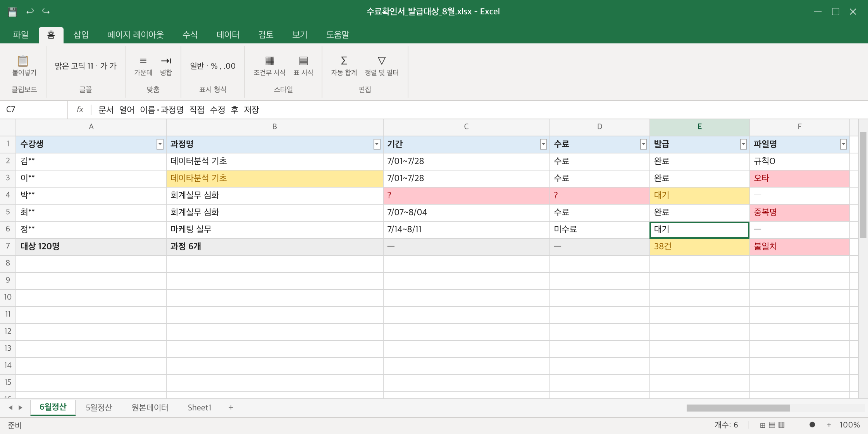Select the 규칙O cell

point(800,162)
